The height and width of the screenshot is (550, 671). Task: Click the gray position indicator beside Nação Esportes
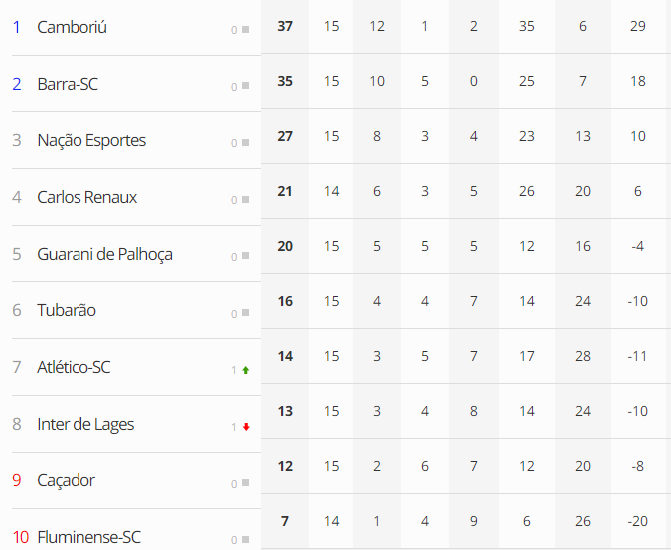pos(246,143)
